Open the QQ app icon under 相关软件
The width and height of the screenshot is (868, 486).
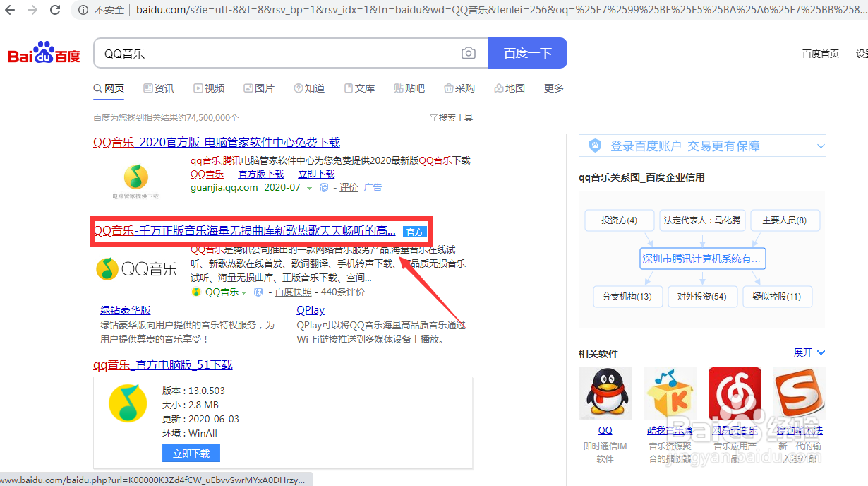(x=605, y=393)
